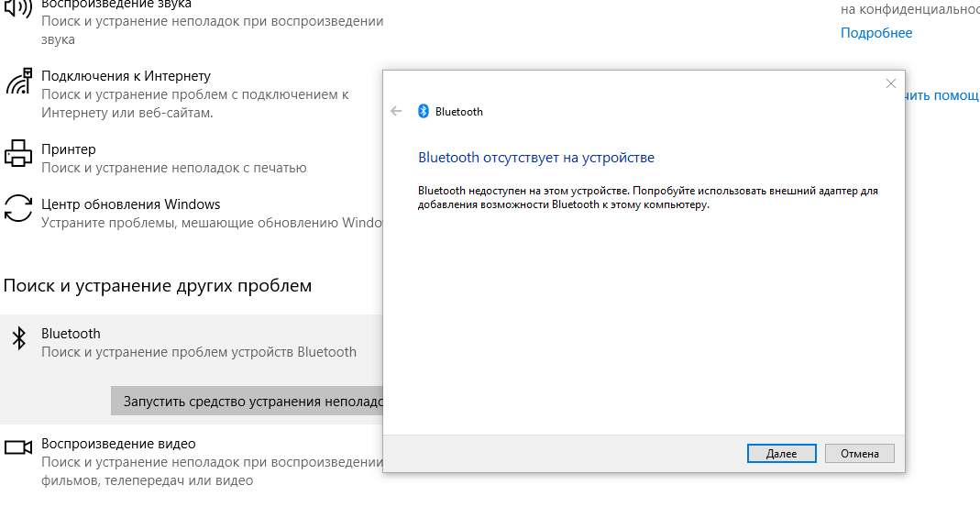Go back using the dialog arrow
The image size is (980, 507).
click(396, 111)
